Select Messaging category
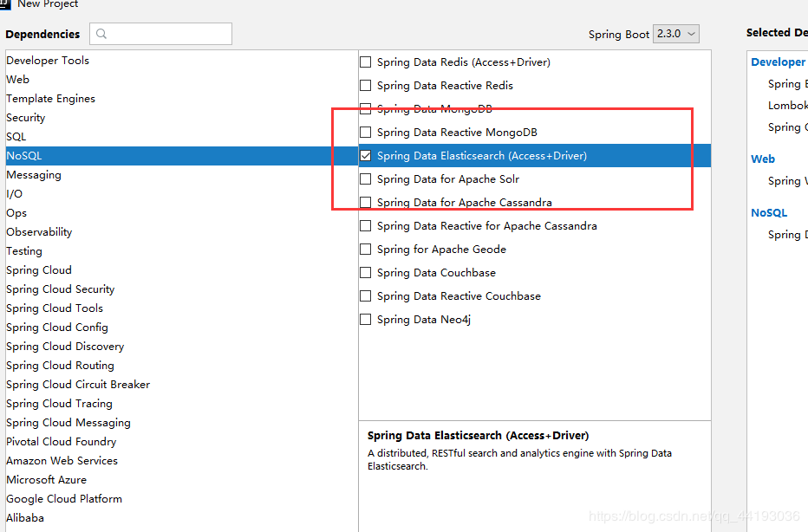The height and width of the screenshot is (532, 808). point(181,174)
